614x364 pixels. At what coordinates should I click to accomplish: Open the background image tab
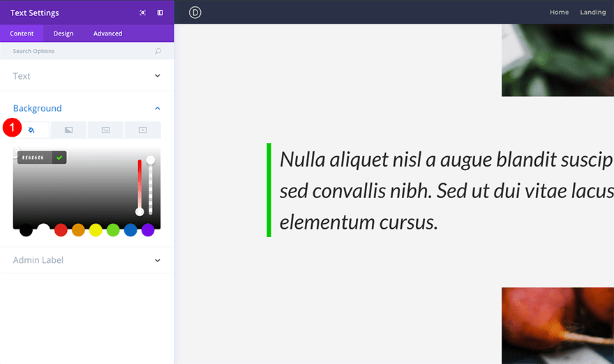point(105,130)
